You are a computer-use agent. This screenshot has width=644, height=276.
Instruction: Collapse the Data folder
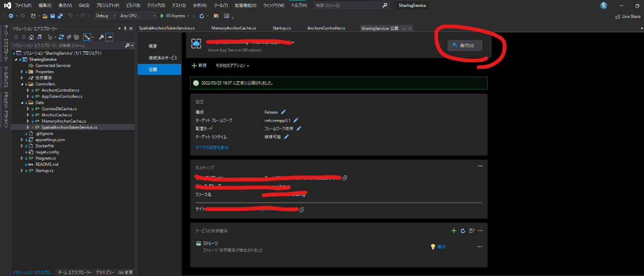(22, 102)
